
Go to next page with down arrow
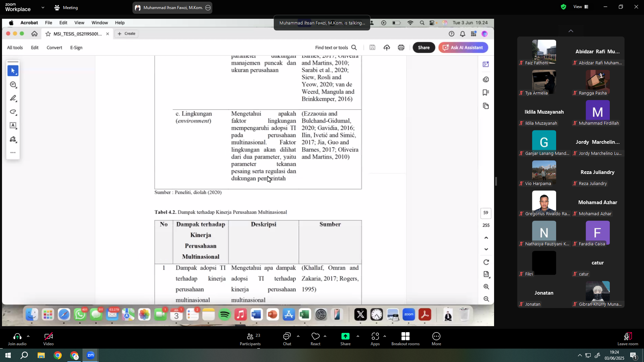click(x=486, y=249)
